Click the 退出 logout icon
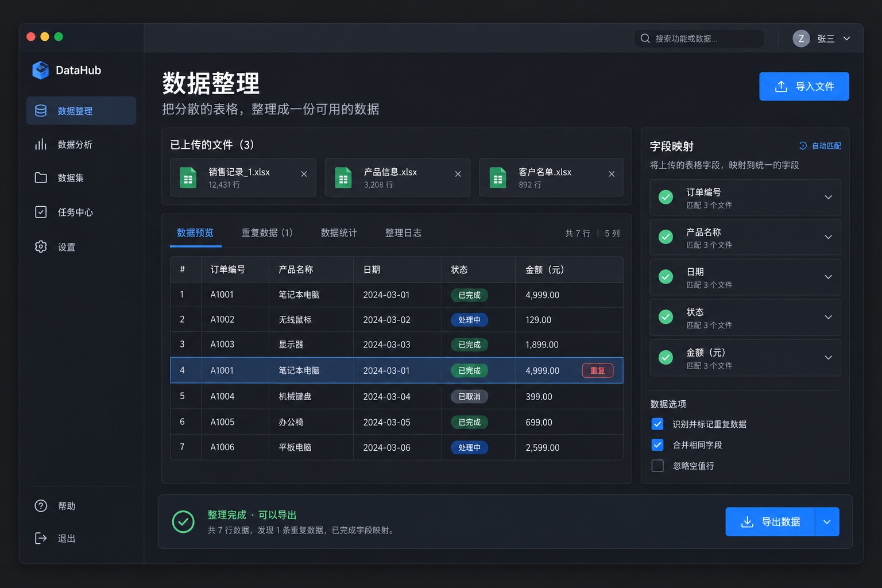The width and height of the screenshot is (882, 588). tap(41, 538)
